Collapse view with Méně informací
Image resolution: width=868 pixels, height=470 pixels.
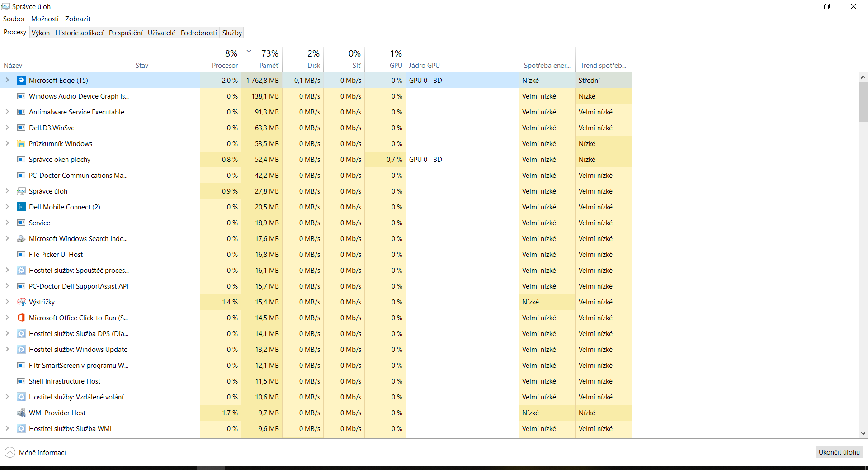(x=35, y=452)
